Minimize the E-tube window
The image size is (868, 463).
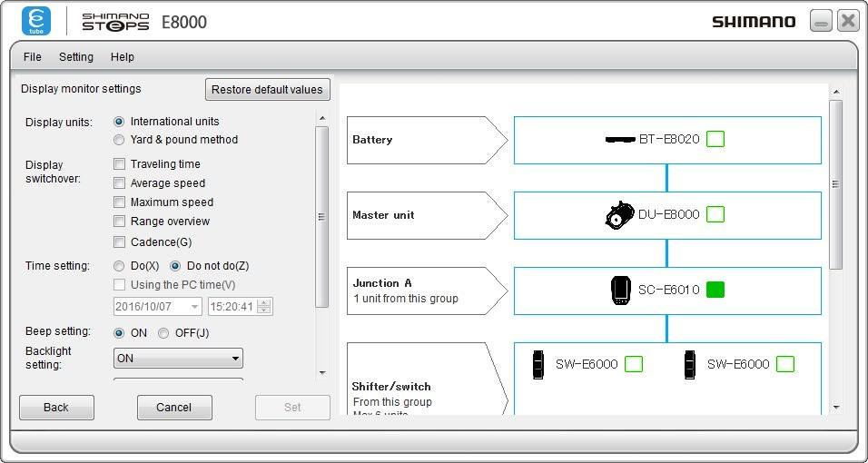821,21
